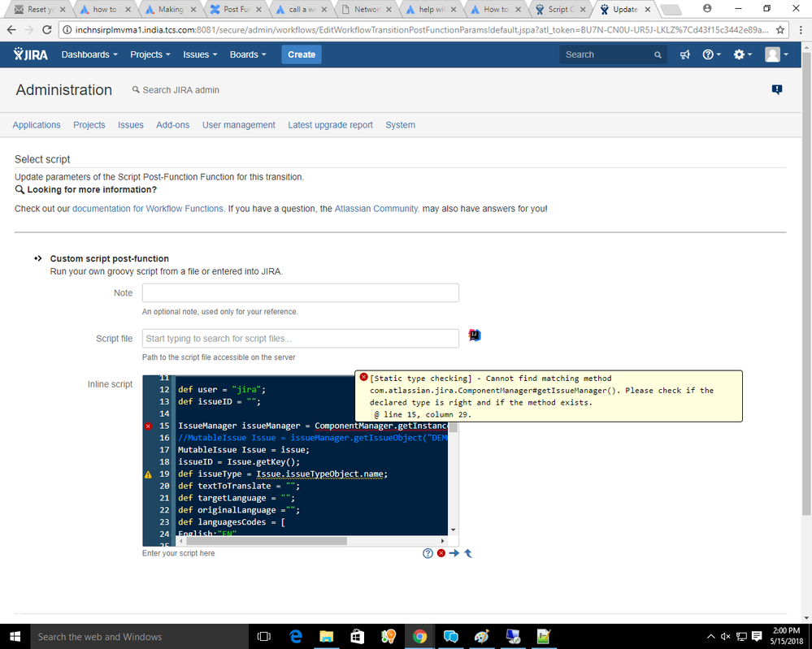Click the code editor horizontal scrollbar
Image resolution: width=812 pixels, height=649 pixels.
[x=266, y=541]
